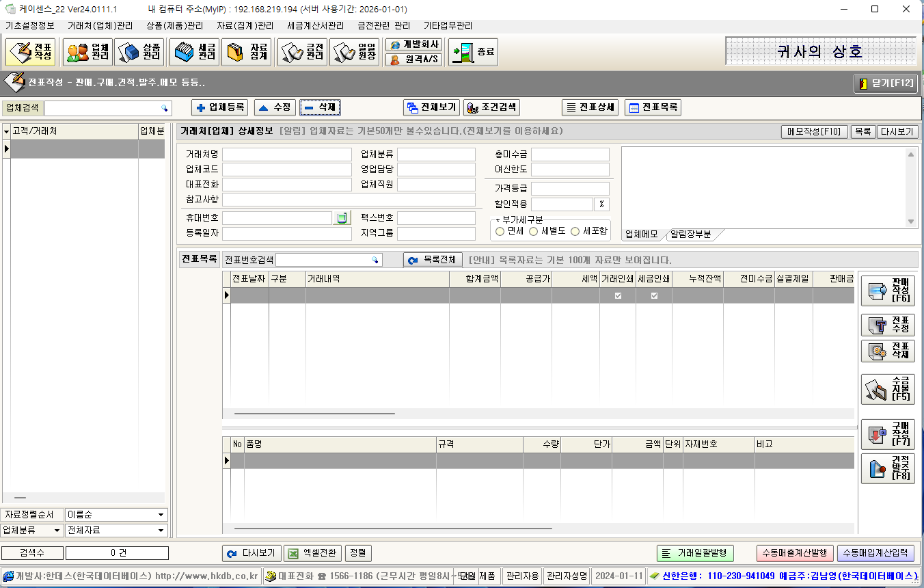Open 상품관리 in the toolbar
The width and height of the screenshot is (924, 588).
pyautogui.click(x=139, y=53)
